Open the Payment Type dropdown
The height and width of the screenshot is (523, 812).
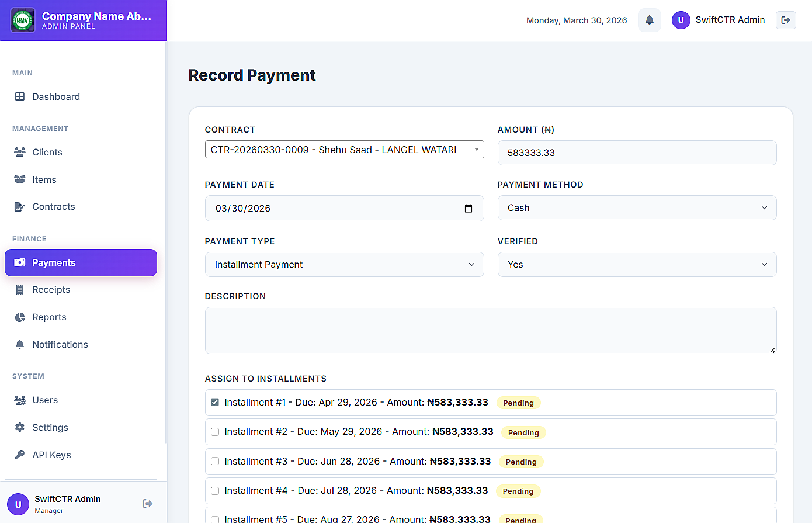point(345,265)
